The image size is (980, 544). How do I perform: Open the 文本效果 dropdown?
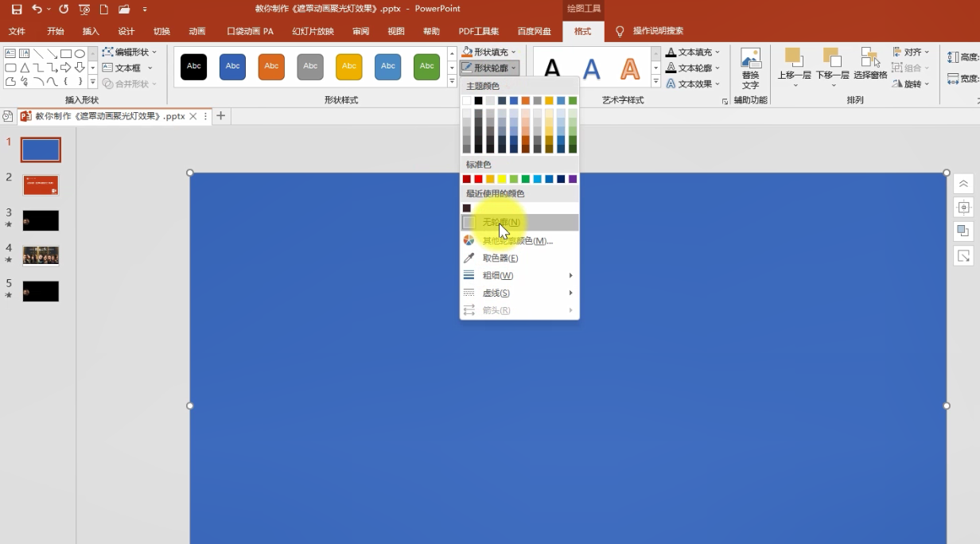tap(693, 84)
